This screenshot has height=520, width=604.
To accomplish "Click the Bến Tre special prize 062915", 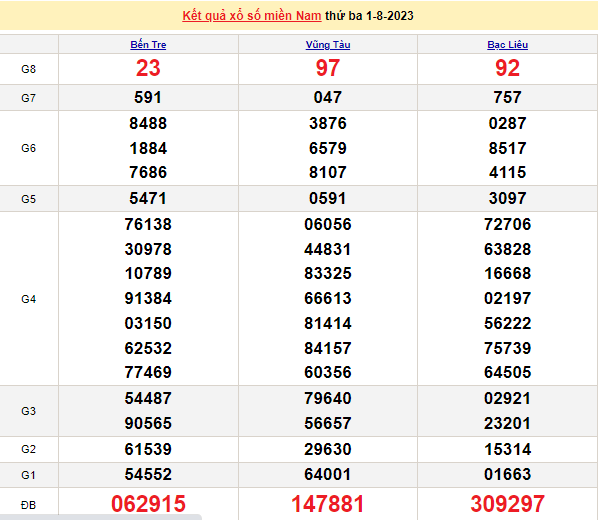I will 148,503.
